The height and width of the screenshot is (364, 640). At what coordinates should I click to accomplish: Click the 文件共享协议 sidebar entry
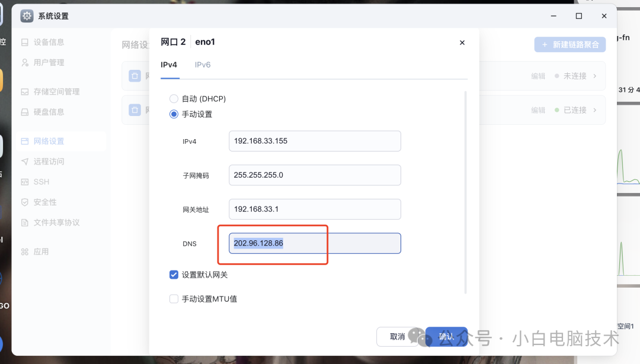[x=56, y=223]
